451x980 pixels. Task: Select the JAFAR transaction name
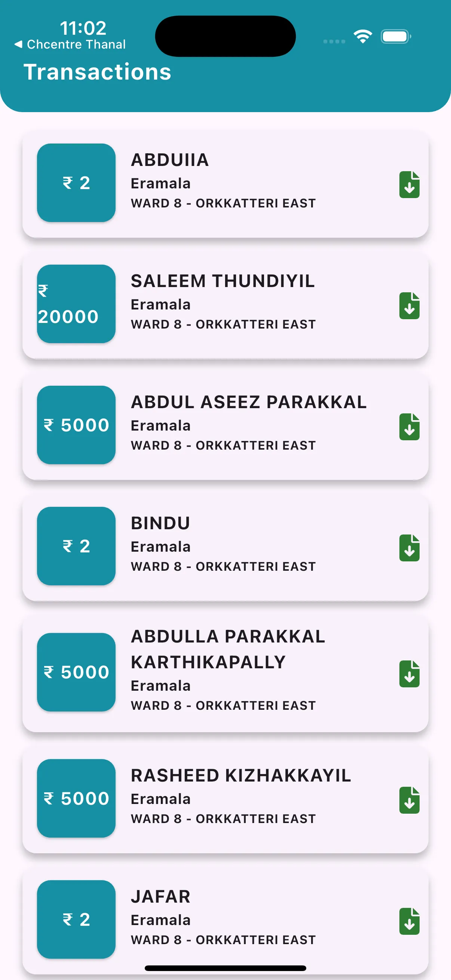(x=160, y=897)
